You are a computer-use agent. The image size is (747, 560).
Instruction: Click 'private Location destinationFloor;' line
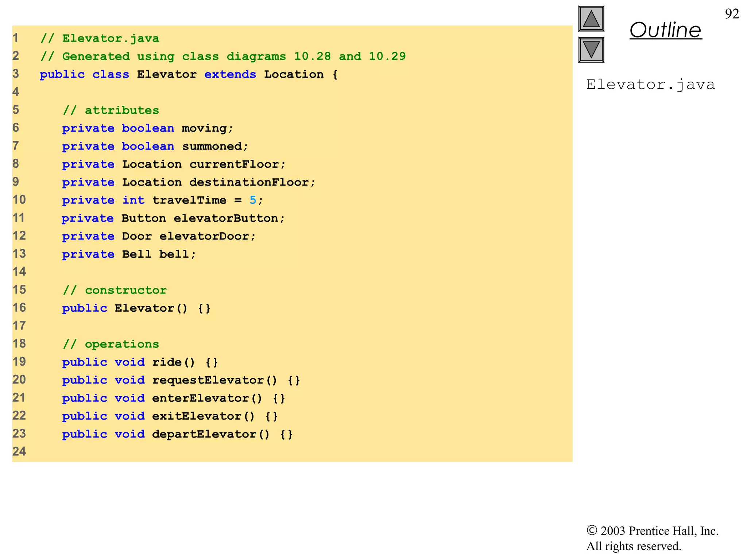pyautogui.click(x=189, y=182)
